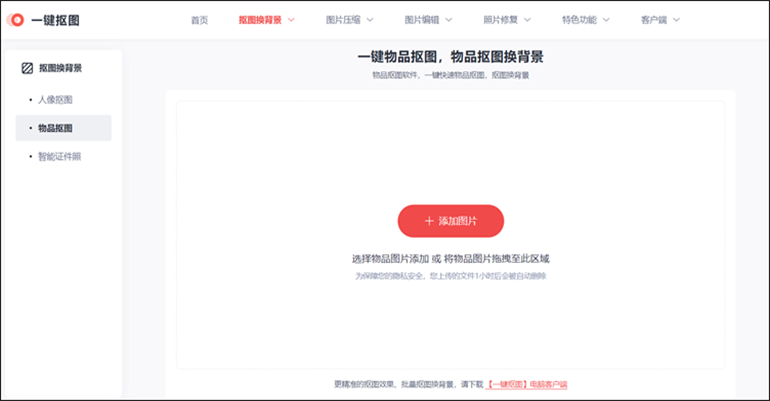The height and width of the screenshot is (401, 770).
Task: Click the heading 一键物品抠图，物品抠图换背景
Action: tap(450, 57)
